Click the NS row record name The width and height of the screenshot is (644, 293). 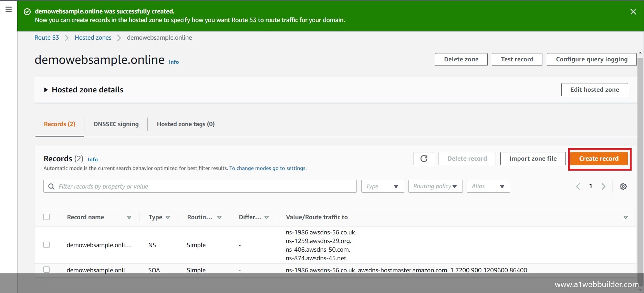click(99, 245)
